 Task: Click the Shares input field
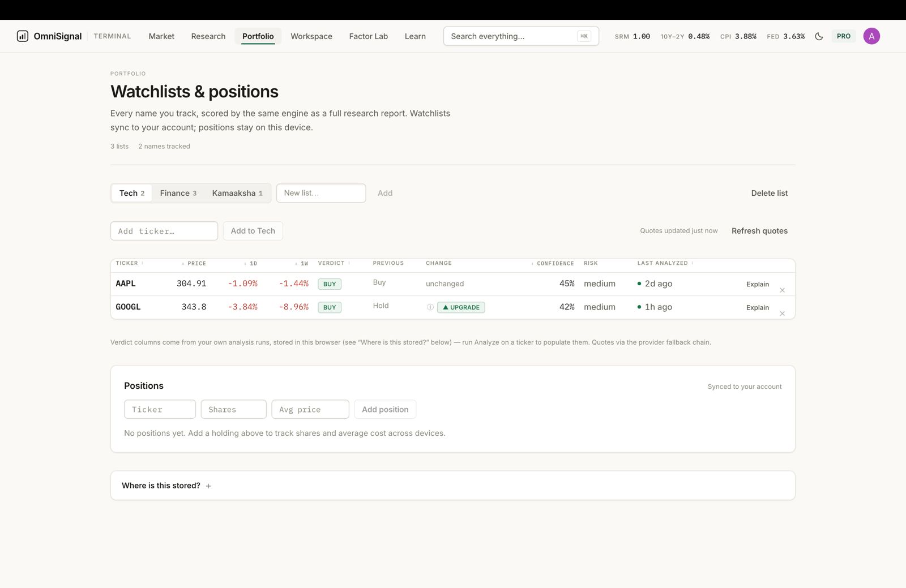coord(233,409)
